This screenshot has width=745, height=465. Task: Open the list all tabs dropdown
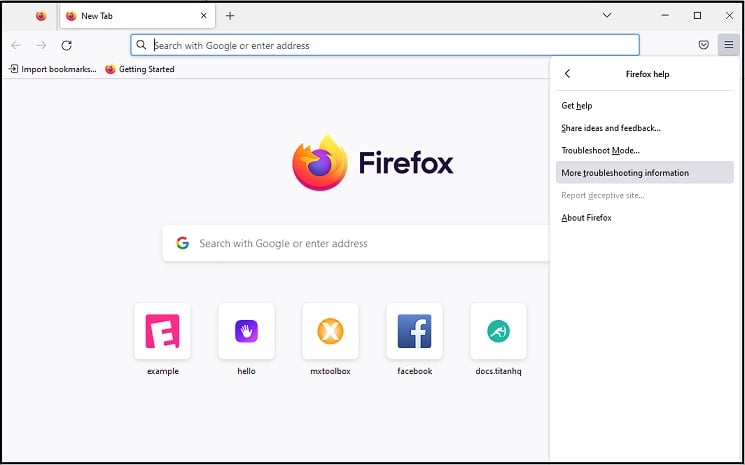(x=607, y=15)
